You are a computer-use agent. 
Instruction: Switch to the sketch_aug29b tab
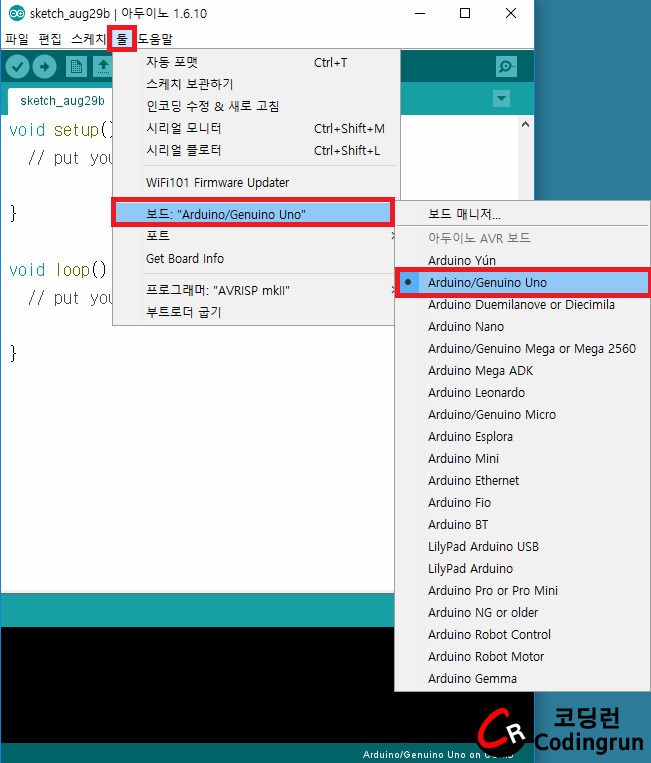62,101
